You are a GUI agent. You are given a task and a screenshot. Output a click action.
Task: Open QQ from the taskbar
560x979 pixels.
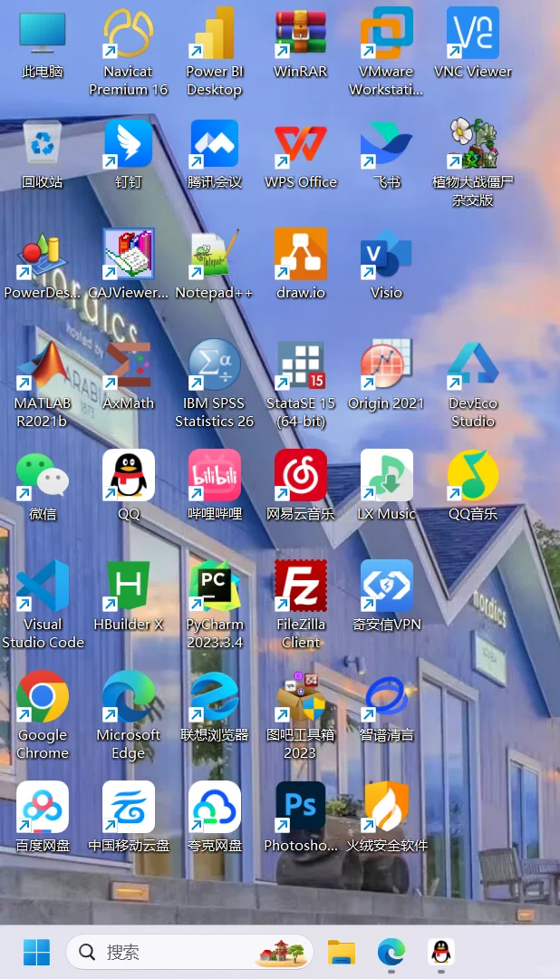(x=441, y=952)
